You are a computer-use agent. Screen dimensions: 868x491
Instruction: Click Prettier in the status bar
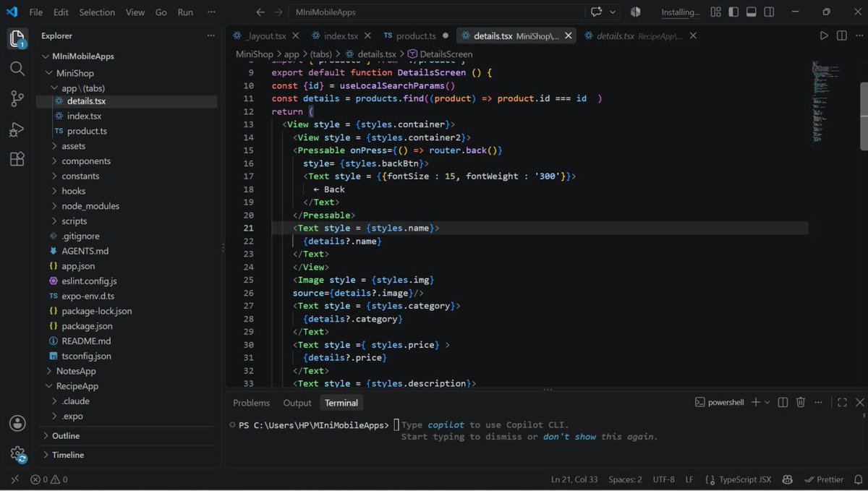tap(823, 479)
